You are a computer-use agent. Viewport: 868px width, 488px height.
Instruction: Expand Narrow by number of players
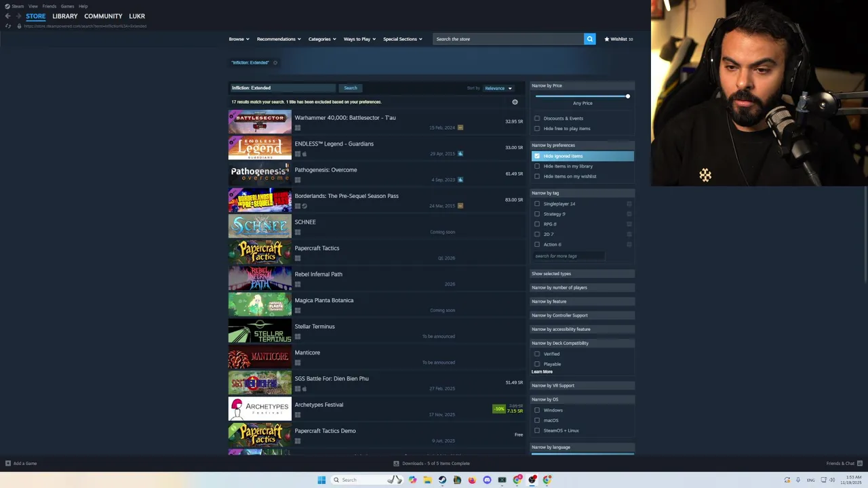tap(582, 287)
